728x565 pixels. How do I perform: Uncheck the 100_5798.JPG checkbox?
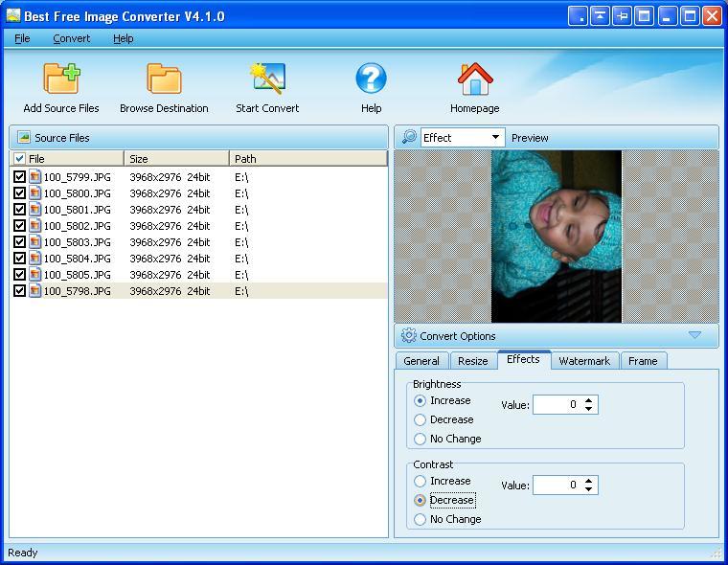[19, 290]
